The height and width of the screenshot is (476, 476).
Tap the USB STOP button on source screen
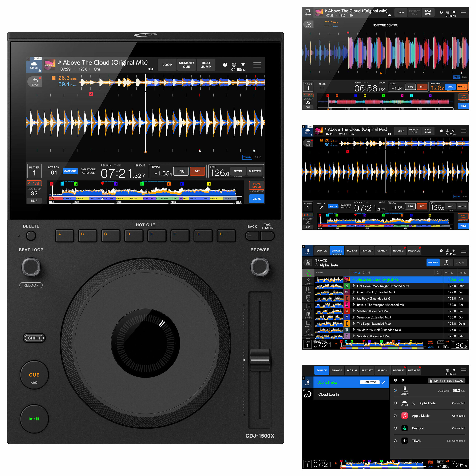(370, 382)
